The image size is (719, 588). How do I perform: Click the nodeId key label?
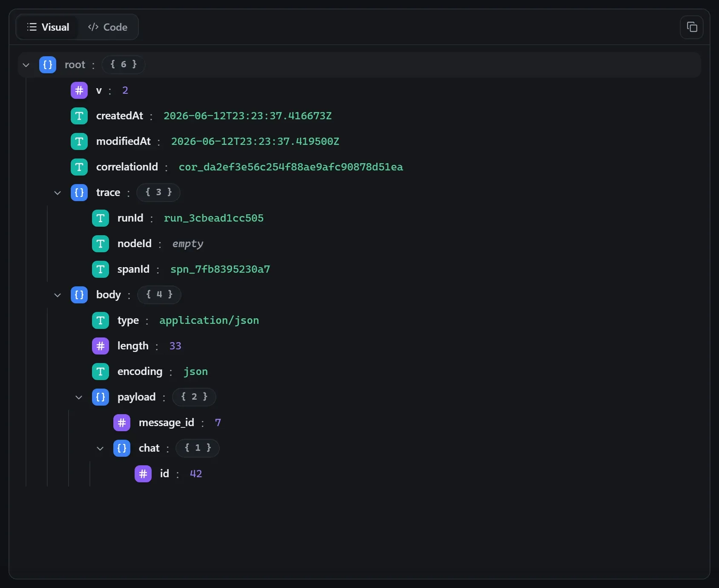pos(135,244)
